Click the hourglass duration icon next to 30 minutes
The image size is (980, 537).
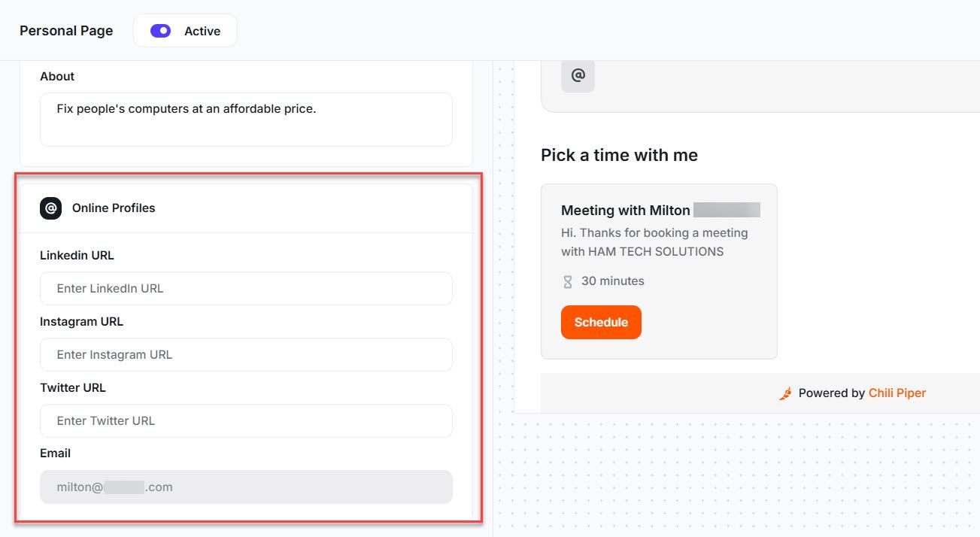tap(567, 281)
